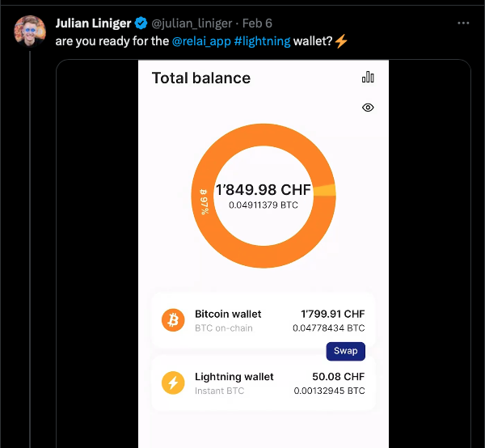Open the tweet's three-dot more menu

[463, 23]
